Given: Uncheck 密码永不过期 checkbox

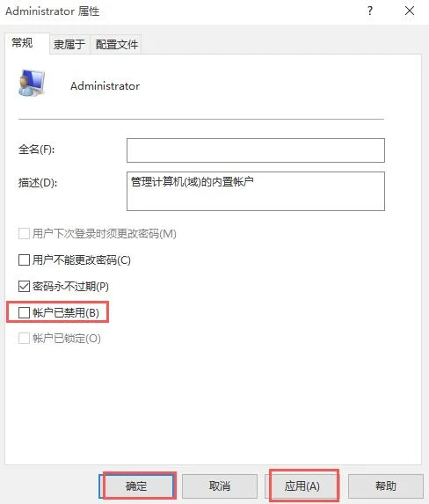Looking at the screenshot, I should (24, 286).
